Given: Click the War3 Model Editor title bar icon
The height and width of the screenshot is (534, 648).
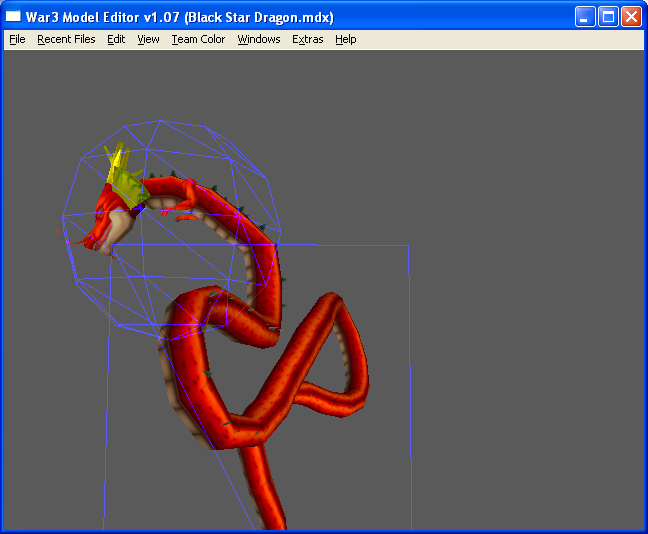Looking at the screenshot, I should tap(13, 16).
